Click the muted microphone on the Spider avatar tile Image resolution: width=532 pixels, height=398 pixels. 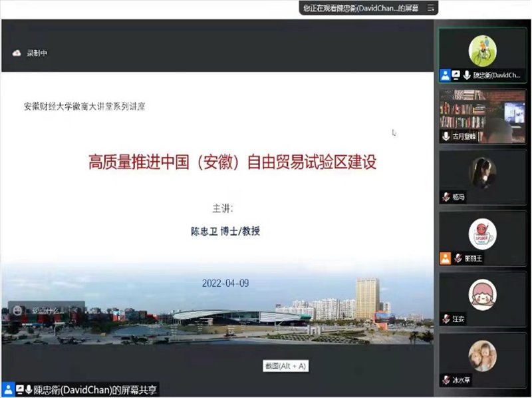pyautogui.click(x=458, y=258)
